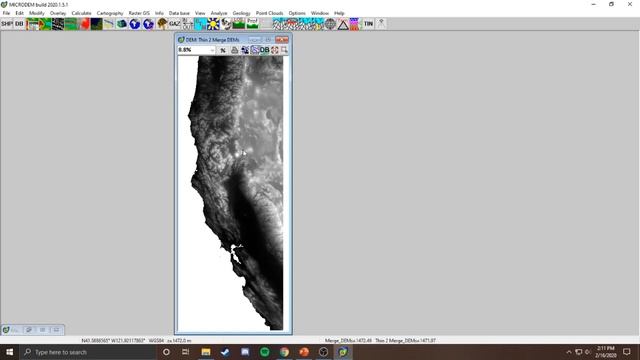The image size is (640, 360).
Task: Open the View menu
Action: (200, 13)
